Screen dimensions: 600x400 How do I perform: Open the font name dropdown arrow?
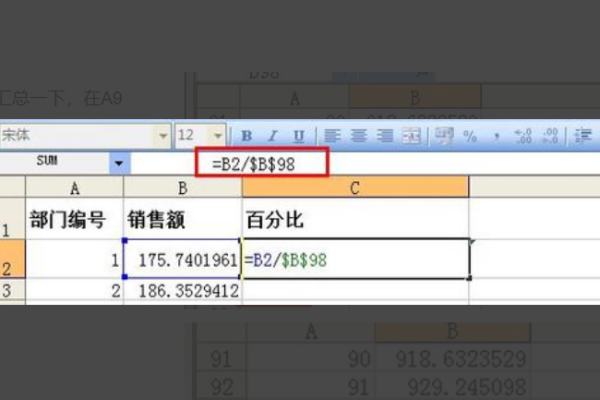tap(163, 136)
